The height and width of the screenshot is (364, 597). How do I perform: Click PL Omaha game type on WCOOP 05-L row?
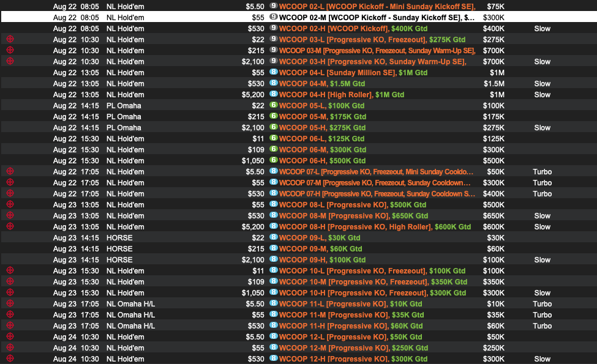124,106
